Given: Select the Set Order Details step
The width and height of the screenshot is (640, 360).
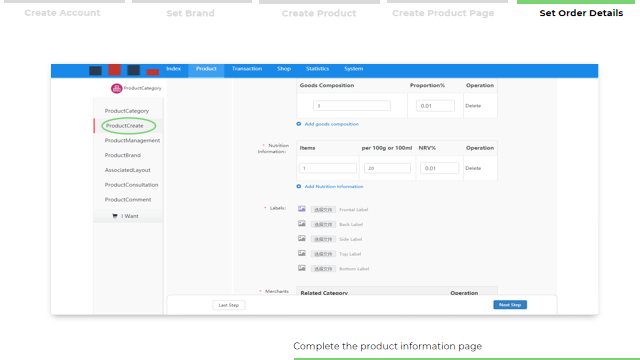Looking at the screenshot, I should [581, 13].
